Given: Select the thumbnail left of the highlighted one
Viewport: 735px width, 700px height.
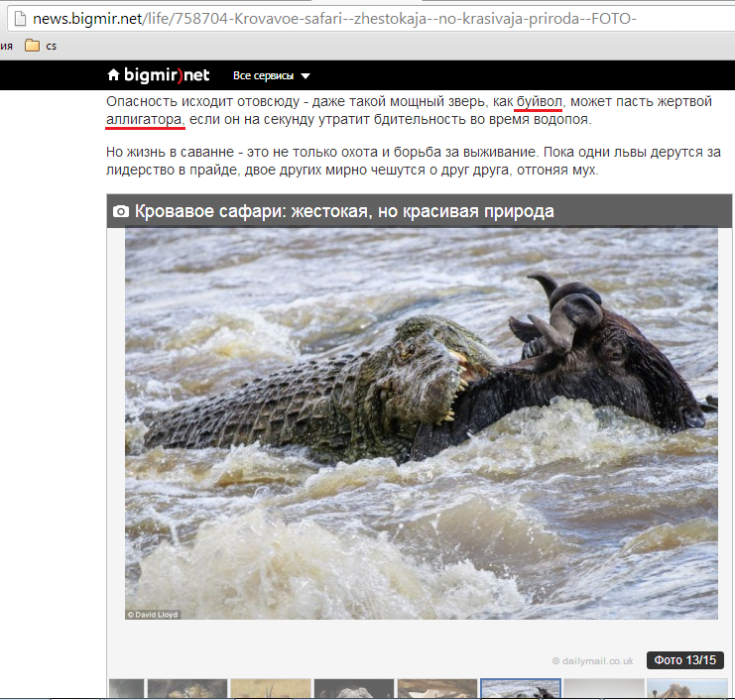Looking at the screenshot, I should point(436,689).
